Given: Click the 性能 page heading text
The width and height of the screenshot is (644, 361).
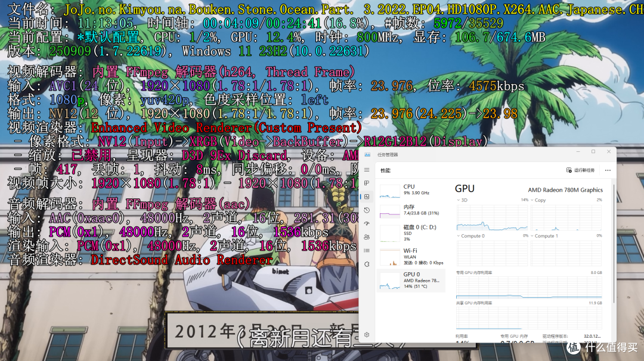Looking at the screenshot, I should tap(385, 170).
